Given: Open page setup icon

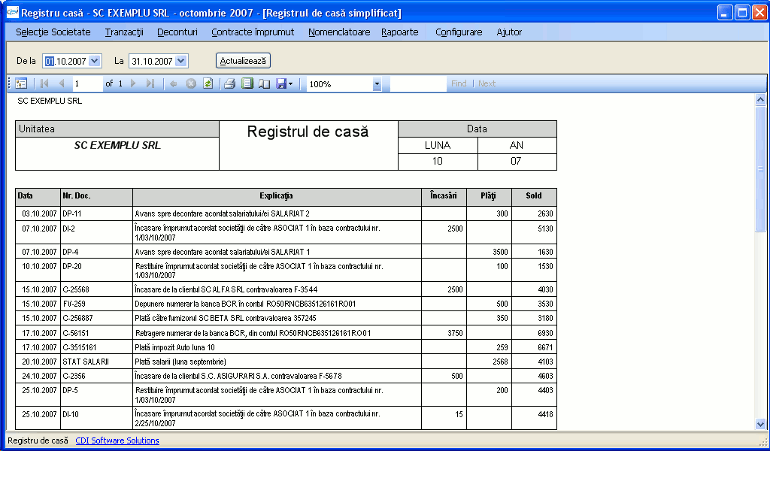Looking at the screenshot, I should pyautogui.click(x=264, y=84).
